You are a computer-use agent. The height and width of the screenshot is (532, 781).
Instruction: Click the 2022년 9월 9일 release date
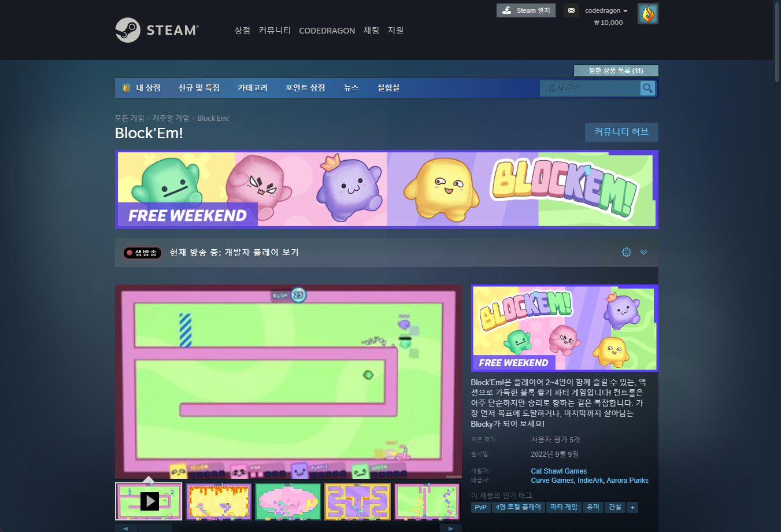click(x=555, y=455)
